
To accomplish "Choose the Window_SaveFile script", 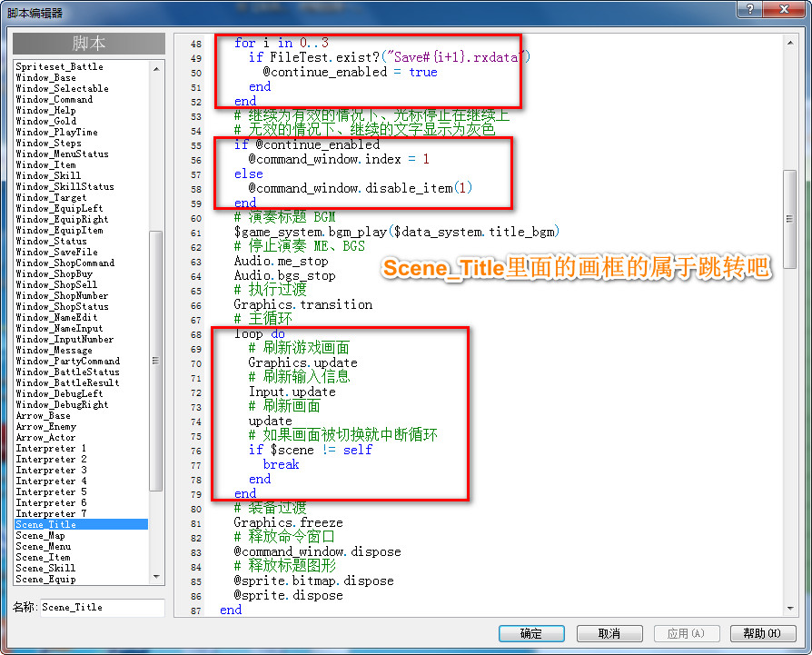I will click(57, 252).
